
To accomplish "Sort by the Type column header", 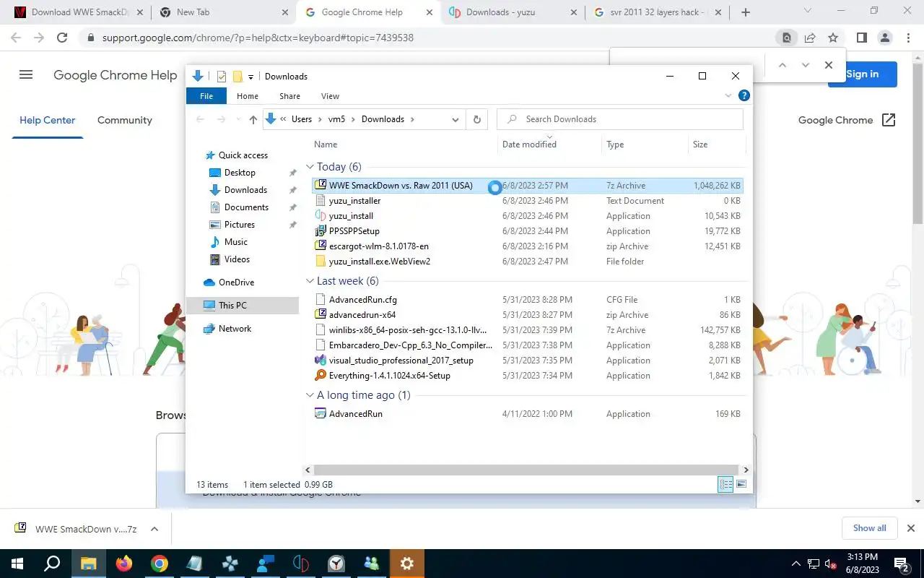I will [x=615, y=144].
